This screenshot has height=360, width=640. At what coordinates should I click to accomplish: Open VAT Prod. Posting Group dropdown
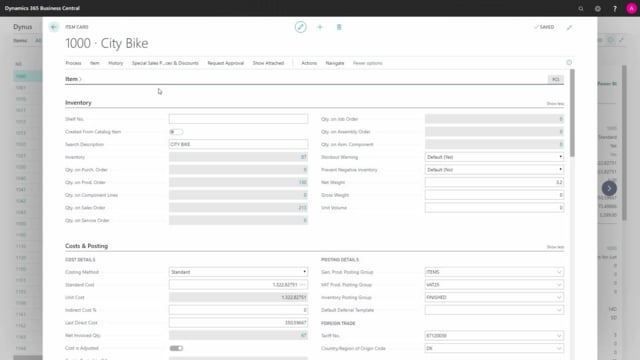point(559,284)
